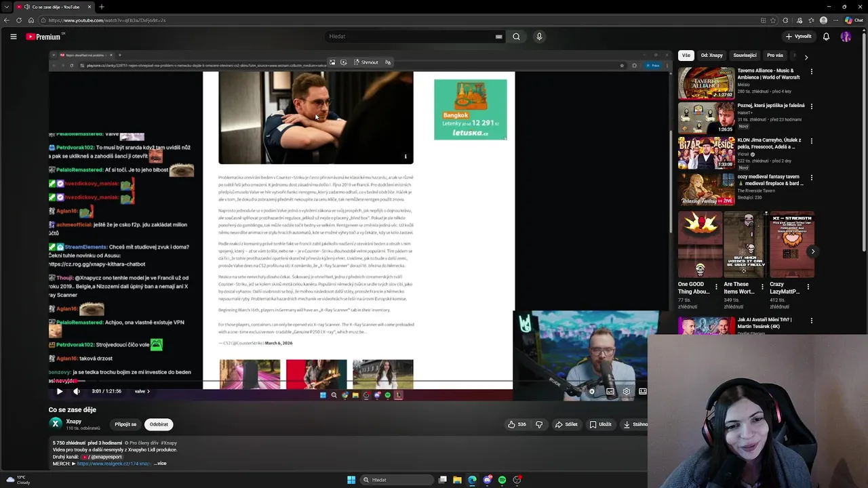Open Discord from taskbar
The image size is (868, 488).
point(487,480)
